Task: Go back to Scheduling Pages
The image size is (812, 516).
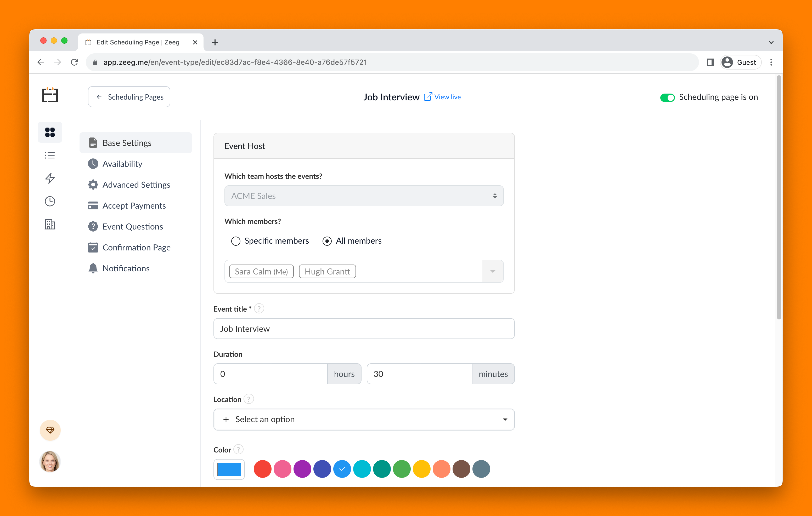Action: click(129, 97)
